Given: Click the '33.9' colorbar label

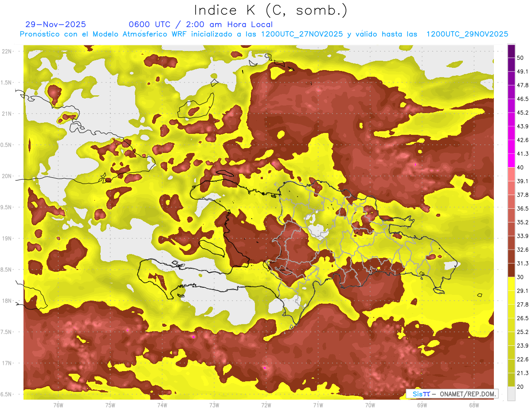Looking at the screenshot, I should point(523,236).
